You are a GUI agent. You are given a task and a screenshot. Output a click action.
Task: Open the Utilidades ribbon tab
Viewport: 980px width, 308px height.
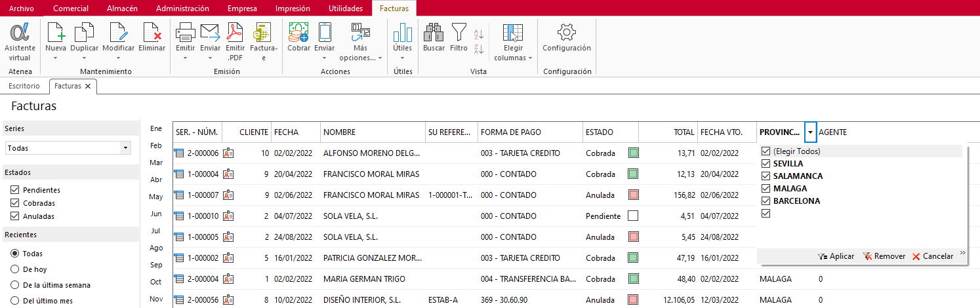pyautogui.click(x=345, y=9)
